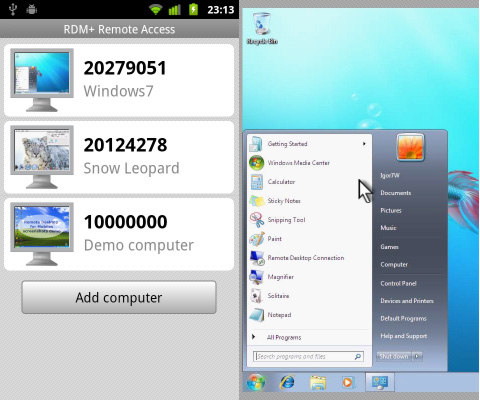Open Pictures from Start menu
Screen dimensions: 480x400
391,211
